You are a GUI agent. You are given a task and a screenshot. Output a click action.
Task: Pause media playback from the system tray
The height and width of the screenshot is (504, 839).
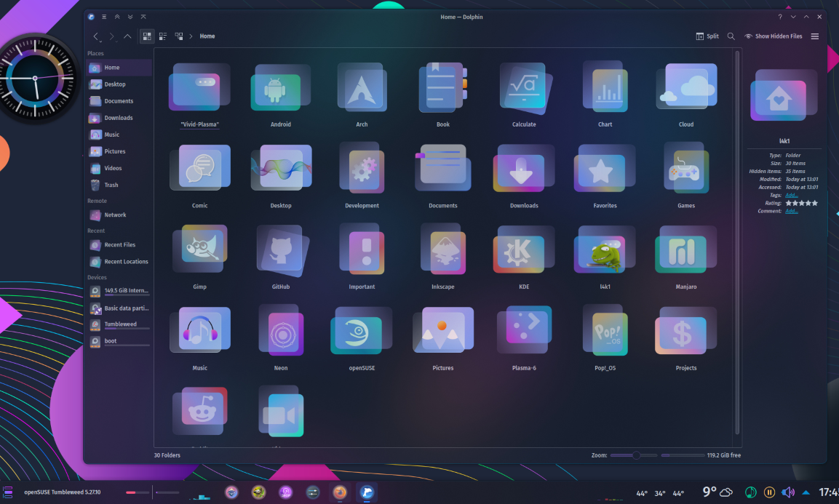pos(770,492)
